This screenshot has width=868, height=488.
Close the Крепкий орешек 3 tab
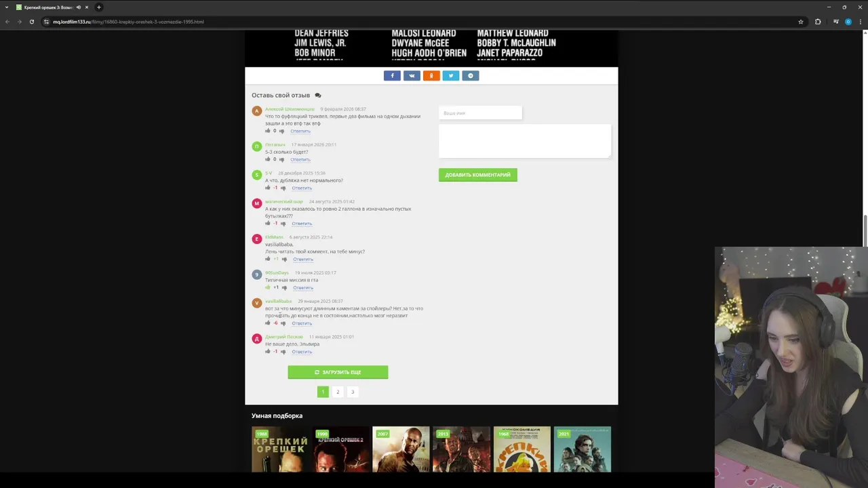coord(87,7)
